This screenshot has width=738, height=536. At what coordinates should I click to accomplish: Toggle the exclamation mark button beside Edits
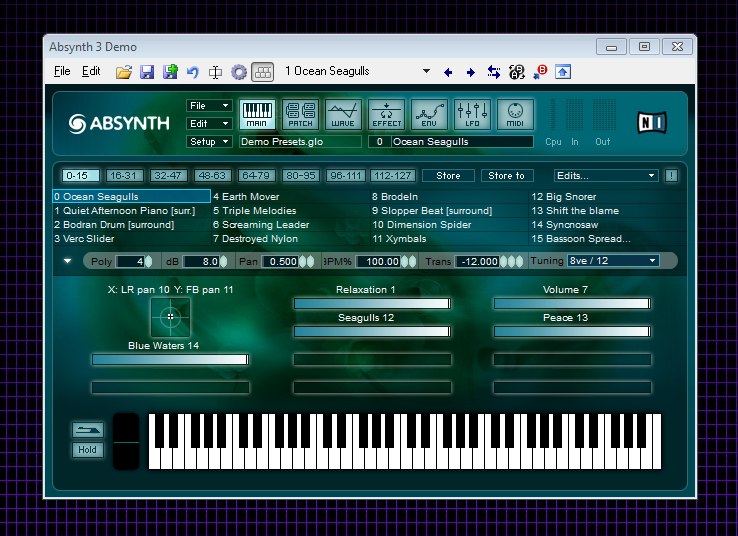(x=670, y=175)
